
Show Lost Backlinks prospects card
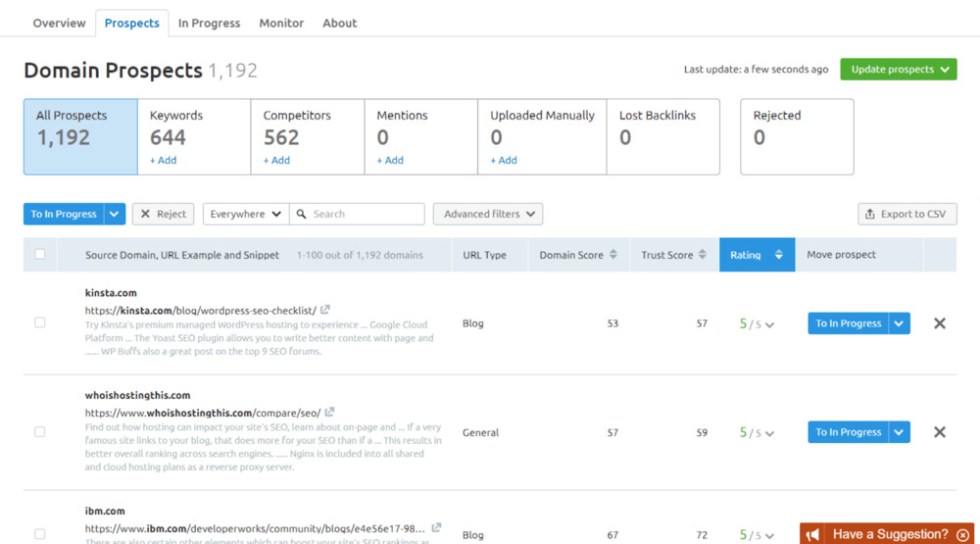[x=663, y=136]
